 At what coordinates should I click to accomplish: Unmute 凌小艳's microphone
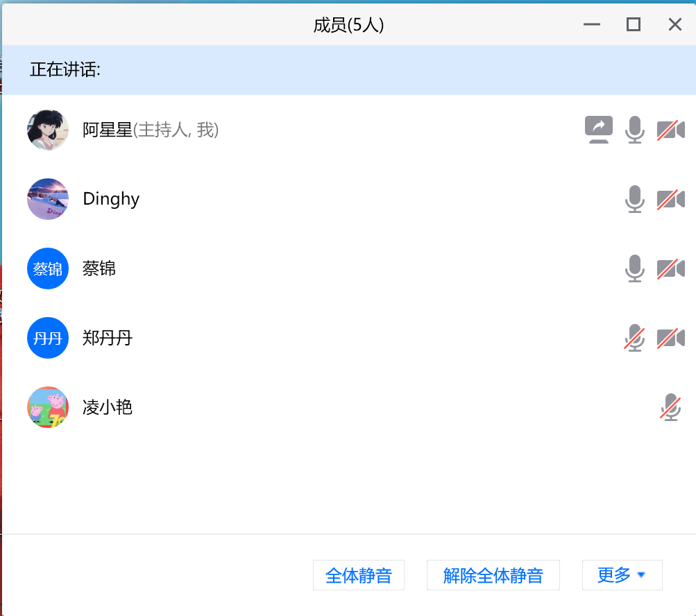coord(670,407)
